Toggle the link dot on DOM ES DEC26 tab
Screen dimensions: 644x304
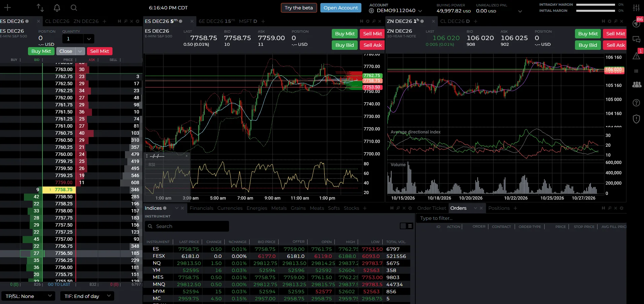(27, 21)
